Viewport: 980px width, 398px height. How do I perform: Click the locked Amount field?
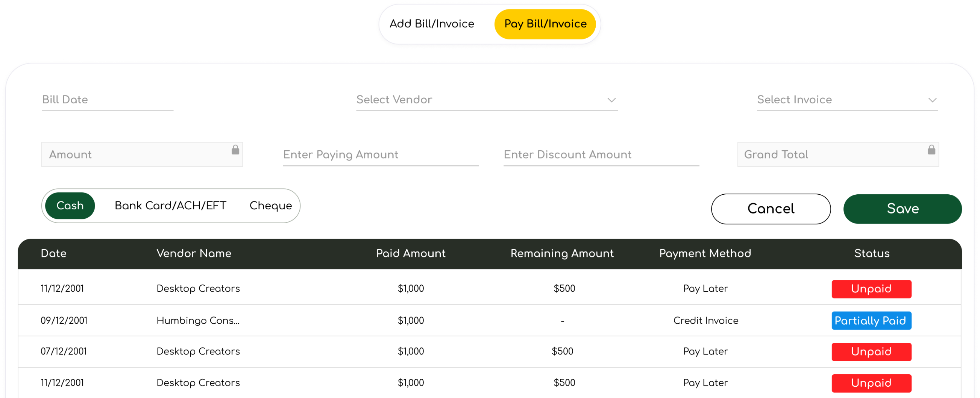tap(142, 154)
